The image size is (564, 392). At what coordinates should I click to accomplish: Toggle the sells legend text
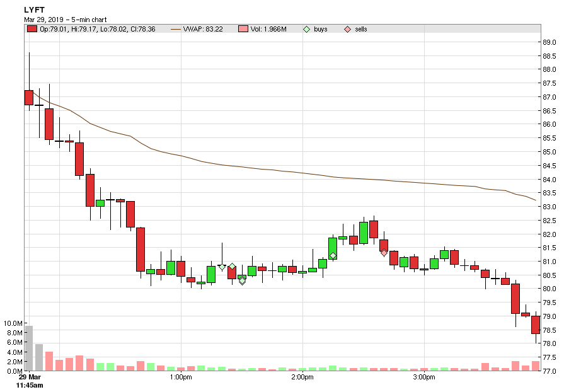[361, 29]
